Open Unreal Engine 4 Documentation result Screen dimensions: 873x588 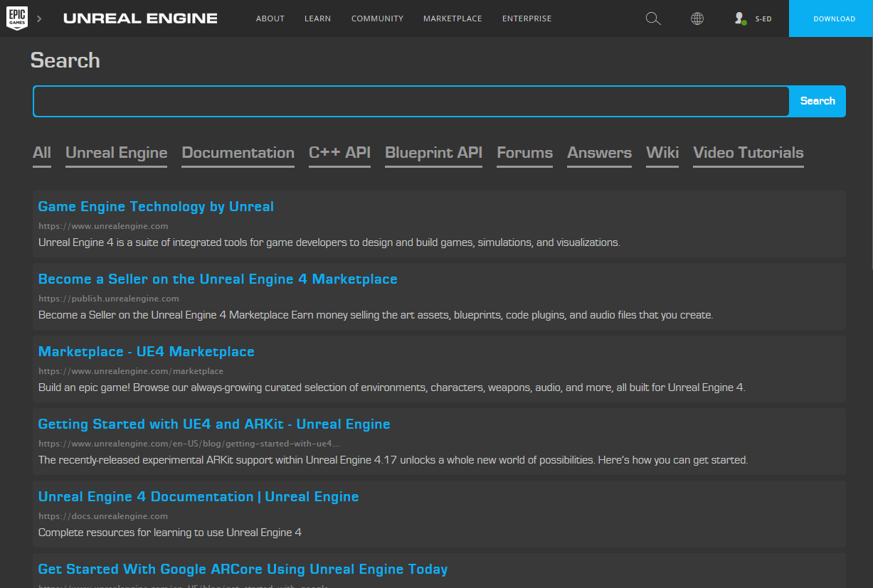(199, 497)
